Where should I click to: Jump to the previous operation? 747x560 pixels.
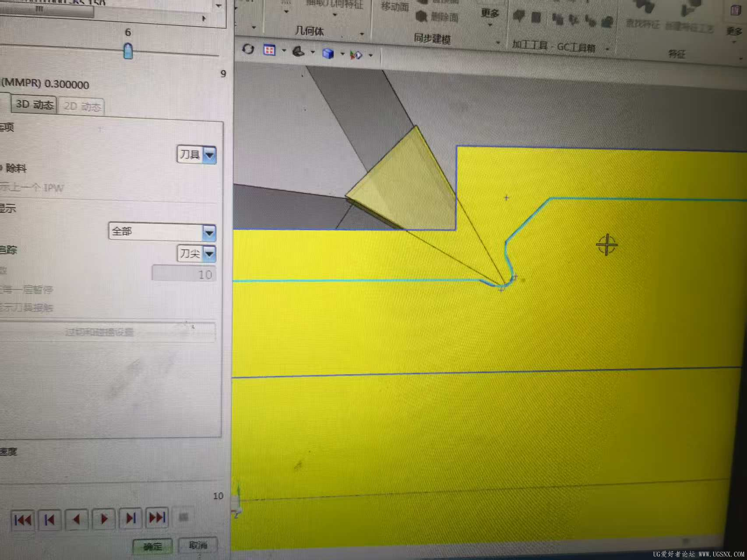(x=49, y=520)
